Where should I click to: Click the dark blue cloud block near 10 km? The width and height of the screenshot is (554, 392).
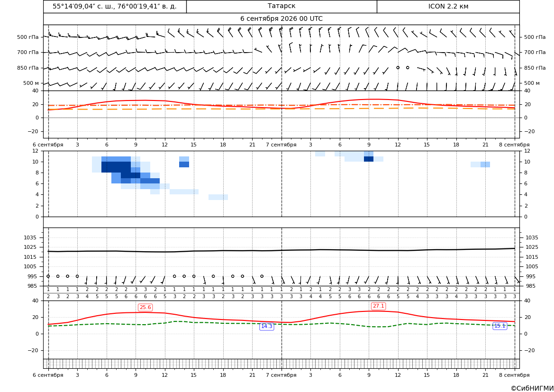point(116,167)
